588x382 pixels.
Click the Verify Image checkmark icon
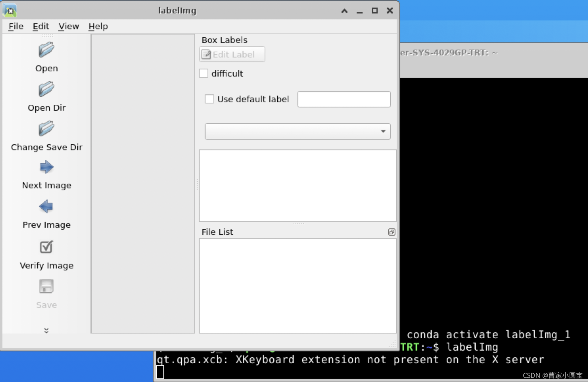(46, 247)
